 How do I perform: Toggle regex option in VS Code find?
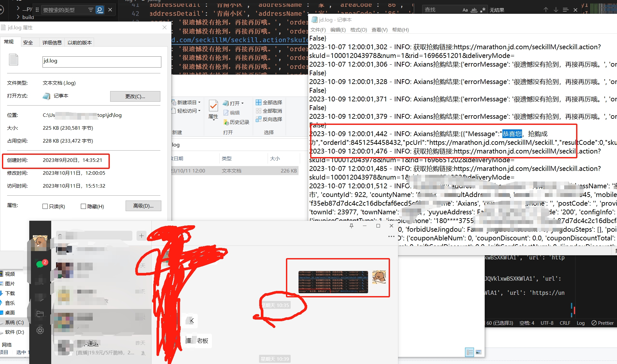pos(483,10)
